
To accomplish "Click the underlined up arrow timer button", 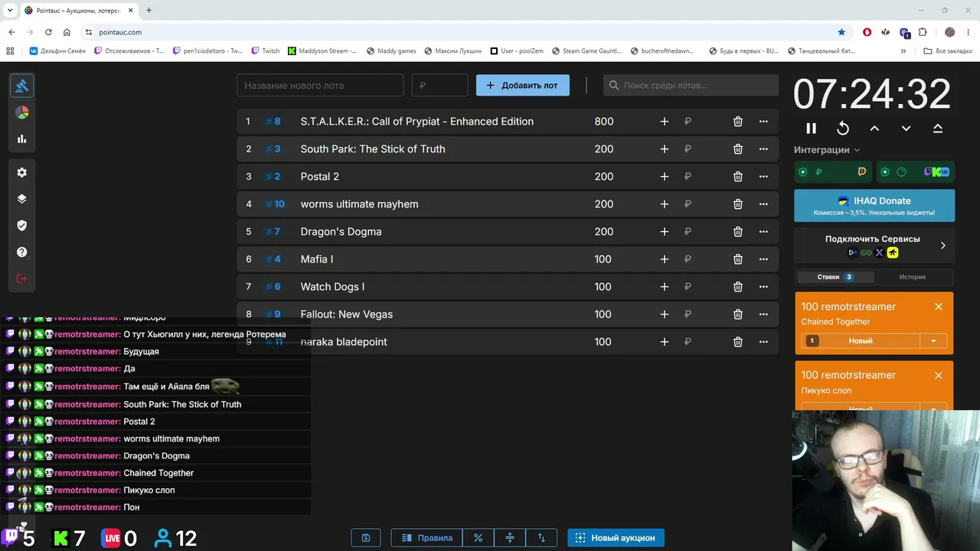I will pos(938,129).
